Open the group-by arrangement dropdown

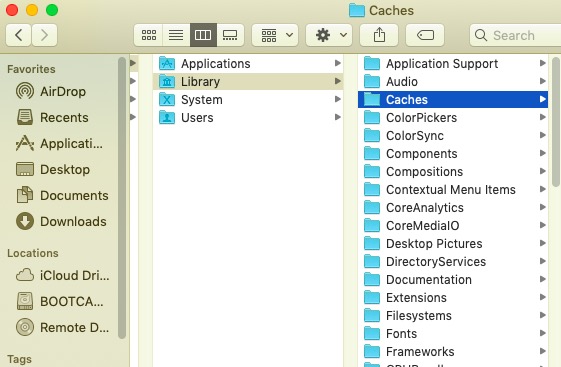tap(275, 35)
